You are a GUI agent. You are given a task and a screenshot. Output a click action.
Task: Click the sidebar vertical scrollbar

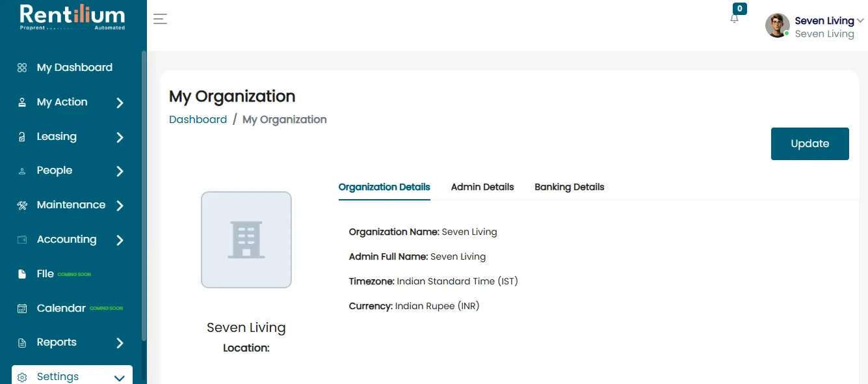(144, 195)
